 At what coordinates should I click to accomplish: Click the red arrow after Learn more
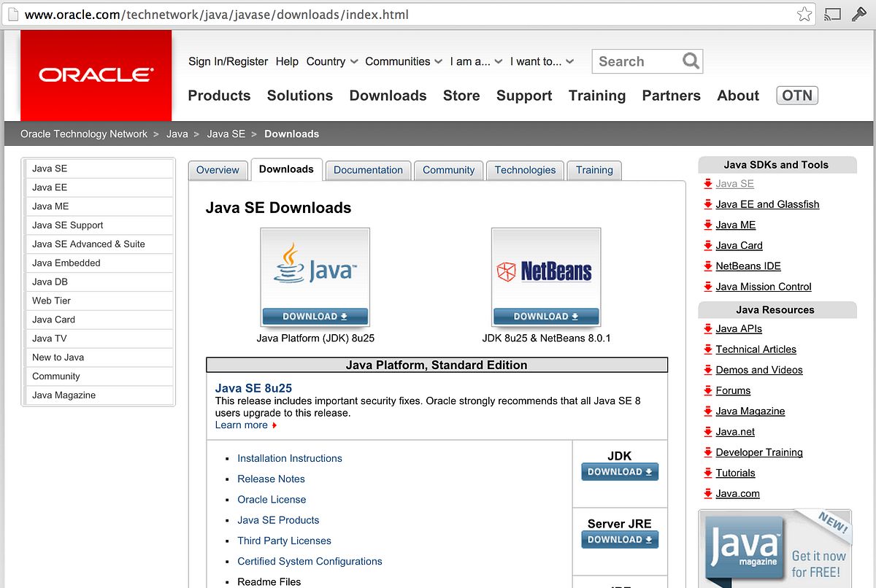pyautogui.click(x=274, y=425)
